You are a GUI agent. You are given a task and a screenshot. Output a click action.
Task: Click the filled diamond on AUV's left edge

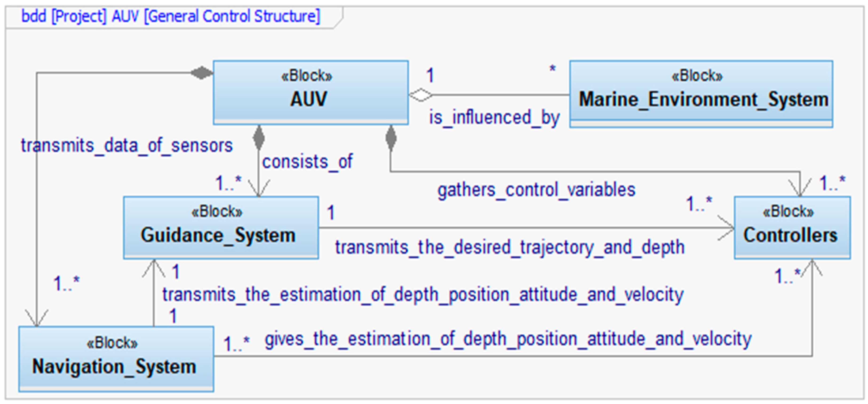click(x=202, y=72)
